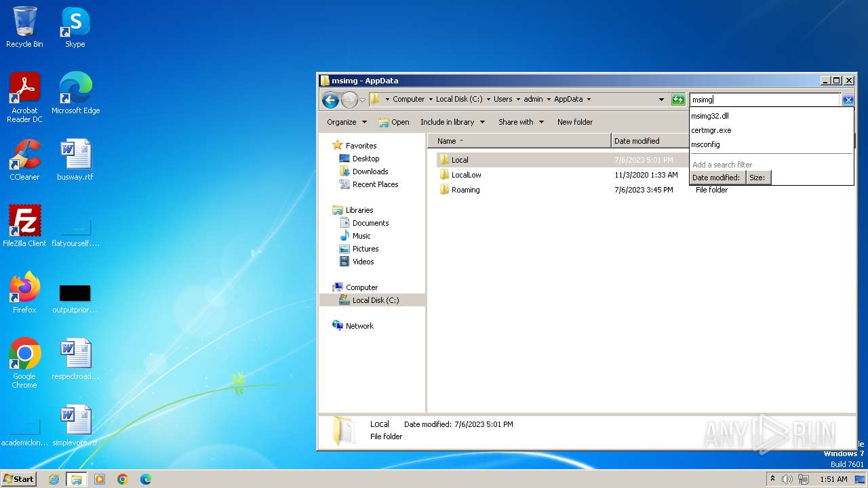Launch Skype from the desktop
Screen dimensions: 868x488
tap(75, 27)
